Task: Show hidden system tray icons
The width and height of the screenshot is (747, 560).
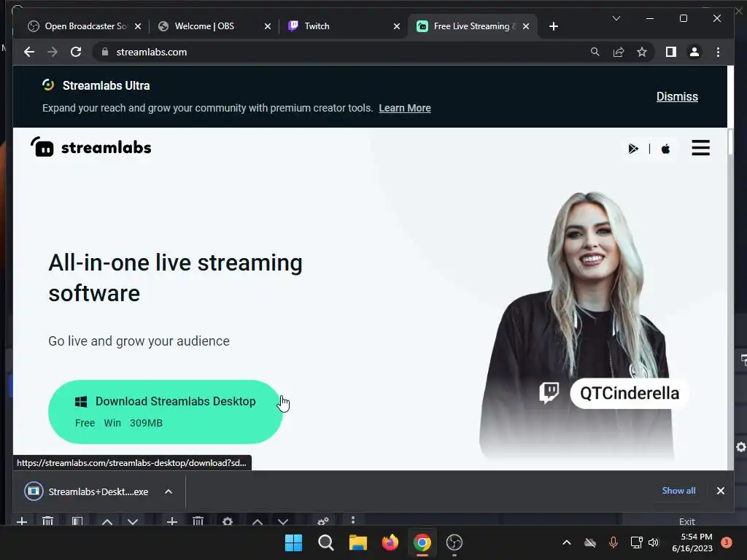Action: pos(566,542)
